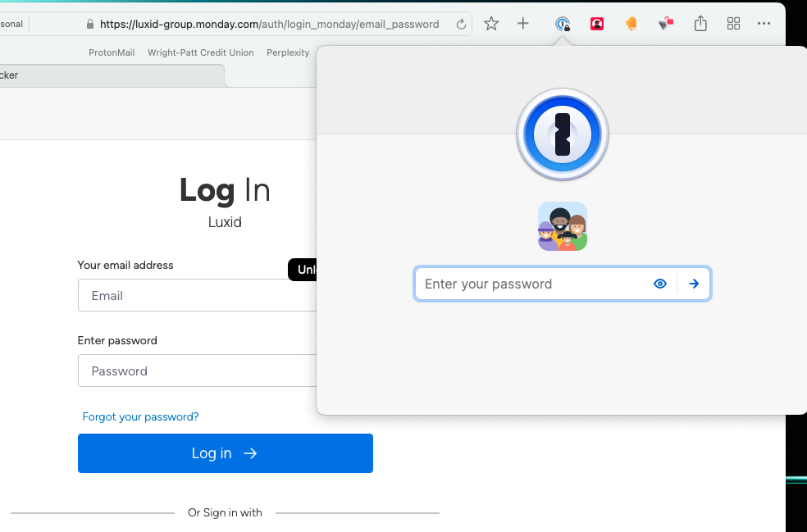Image resolution: width=807 pixels, height=532 pixels.
Task: Click the plus new tab icon
Action: (523, 24)
